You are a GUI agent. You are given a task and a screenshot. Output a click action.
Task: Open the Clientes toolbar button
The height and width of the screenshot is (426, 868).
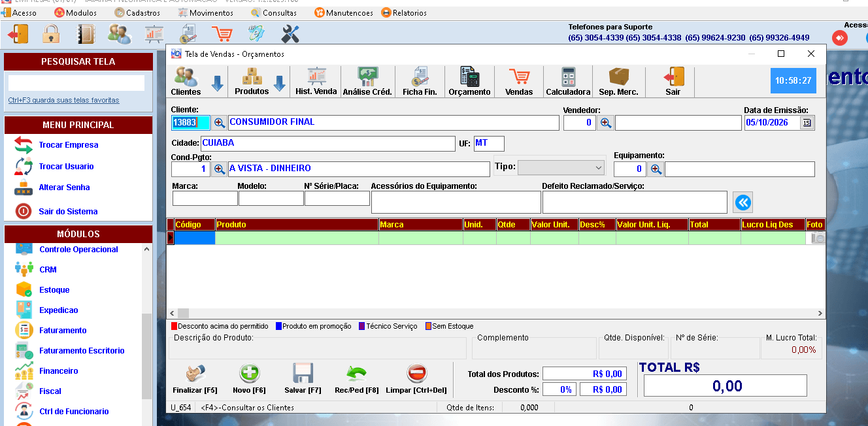[x=186, y=82]
